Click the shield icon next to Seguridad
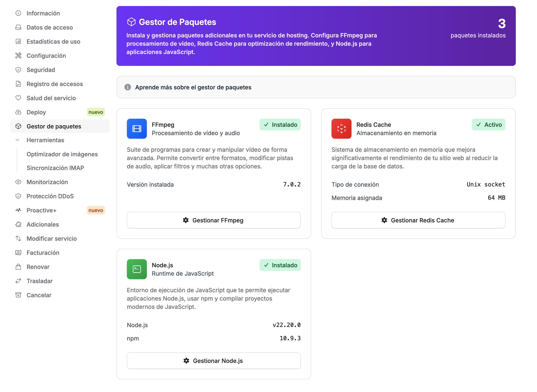The height and width of the screenshot is (392, 537). click(x=18, y=70)
